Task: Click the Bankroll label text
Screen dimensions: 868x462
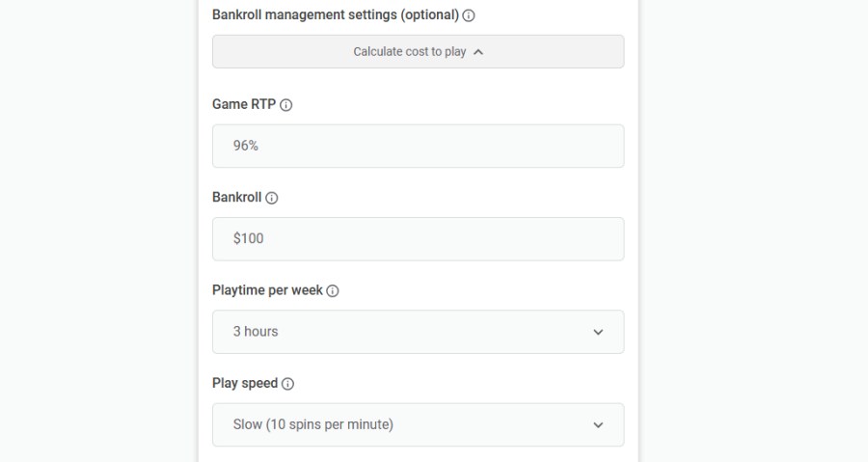Action: tap(236, 197)
